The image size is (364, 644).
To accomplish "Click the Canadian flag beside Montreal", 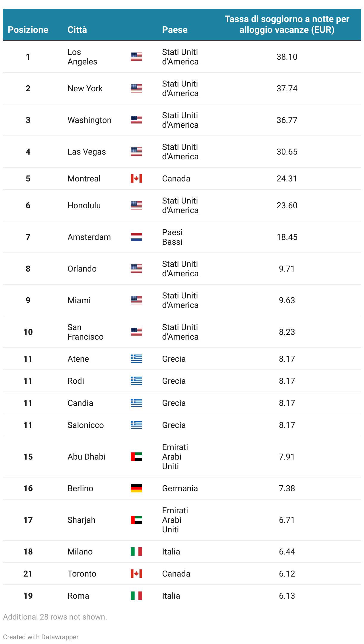I will [x=136, y=178].
